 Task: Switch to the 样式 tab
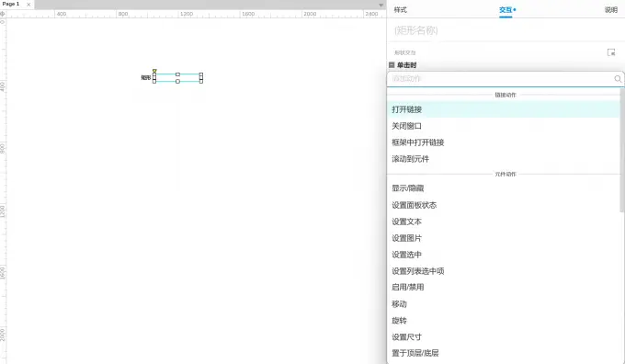point(400,10)
